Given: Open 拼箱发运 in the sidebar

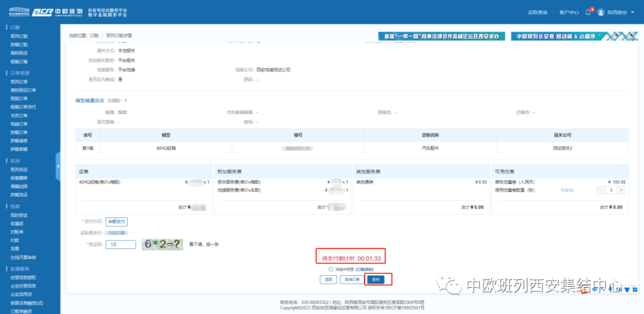Looking at the screenshot, I should tap(19, 195).
